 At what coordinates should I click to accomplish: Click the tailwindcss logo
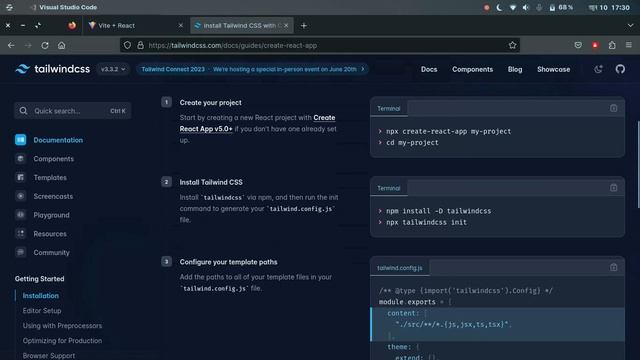coord(52,69)
